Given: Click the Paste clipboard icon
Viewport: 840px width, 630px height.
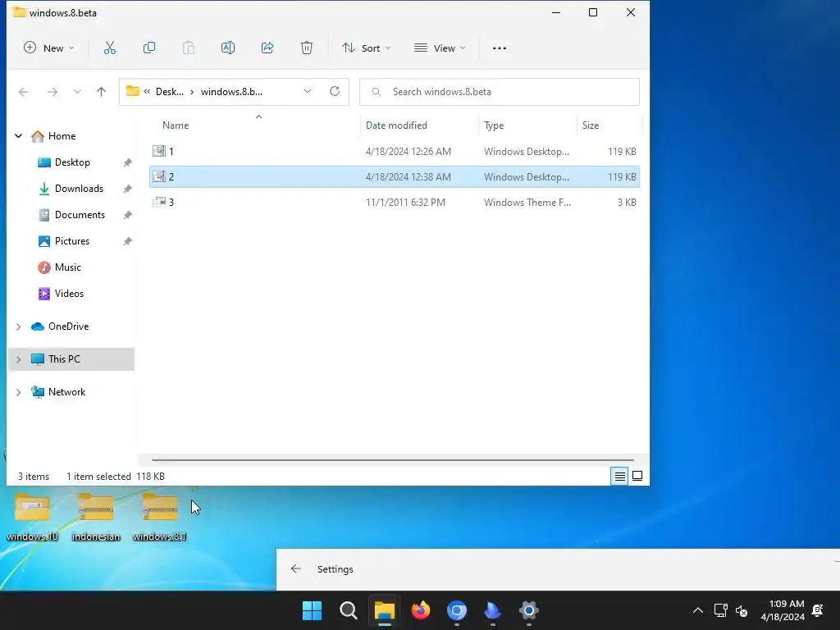Looking at the screenshot, I should coord(189,48).
